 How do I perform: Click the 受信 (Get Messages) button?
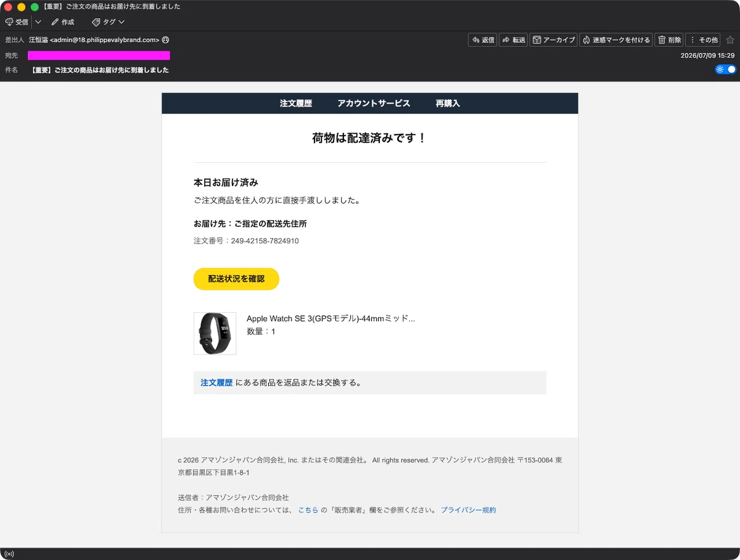tap(17, 22)
